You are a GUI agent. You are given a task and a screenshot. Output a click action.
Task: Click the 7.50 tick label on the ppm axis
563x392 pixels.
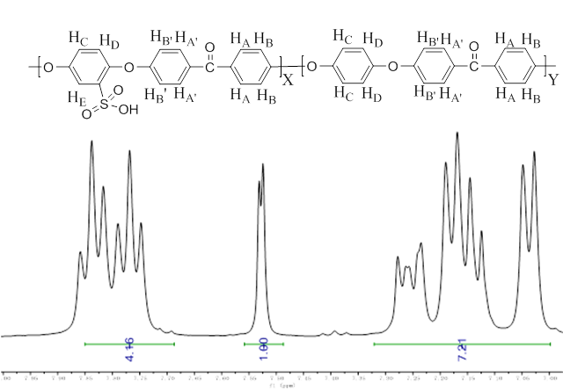(277, 378)
